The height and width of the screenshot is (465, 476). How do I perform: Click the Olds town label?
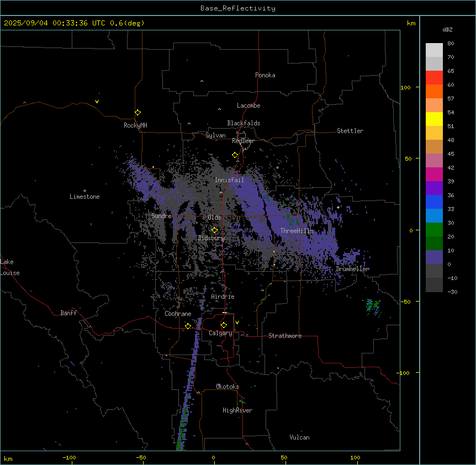tap(214, 218)
